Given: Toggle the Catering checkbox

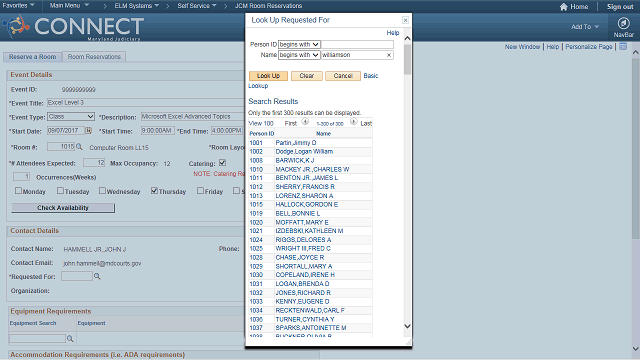Looking at the screenshot, I should tap(222, 163).
